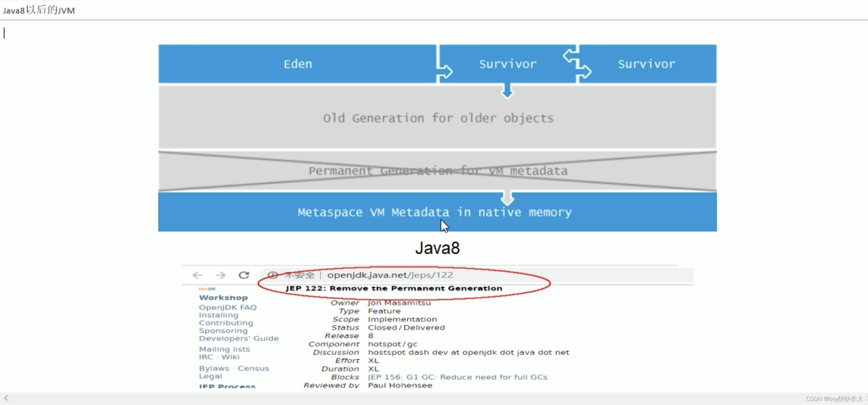This screenshot has width=868, height=405.
Task: Click the Eden block in the diagram
Action: click(297, 64)
